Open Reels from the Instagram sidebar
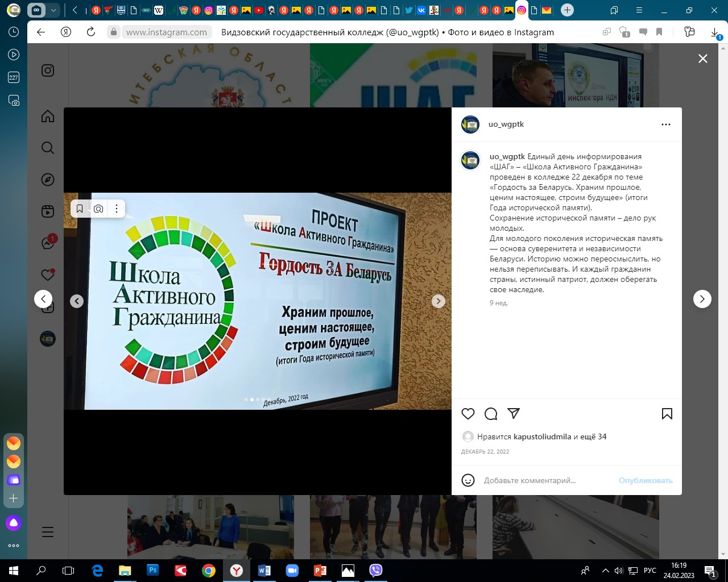This screenshot has height=582, width=728. coord(48,211)
